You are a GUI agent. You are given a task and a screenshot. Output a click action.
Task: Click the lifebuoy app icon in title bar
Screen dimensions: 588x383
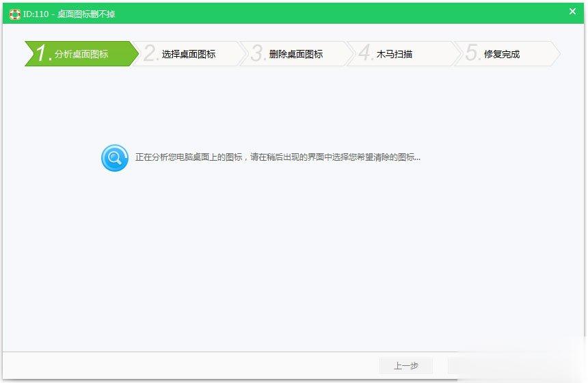tap(14, 14)
